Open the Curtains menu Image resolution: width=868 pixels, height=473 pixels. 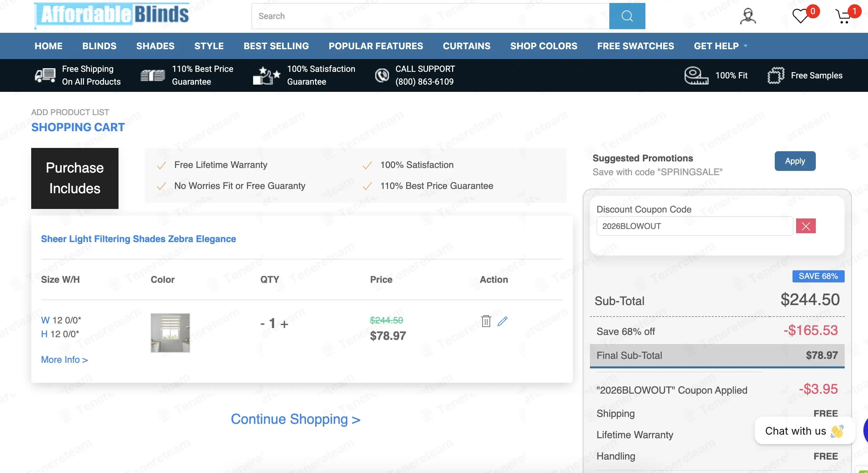click(x=467, y=46)
